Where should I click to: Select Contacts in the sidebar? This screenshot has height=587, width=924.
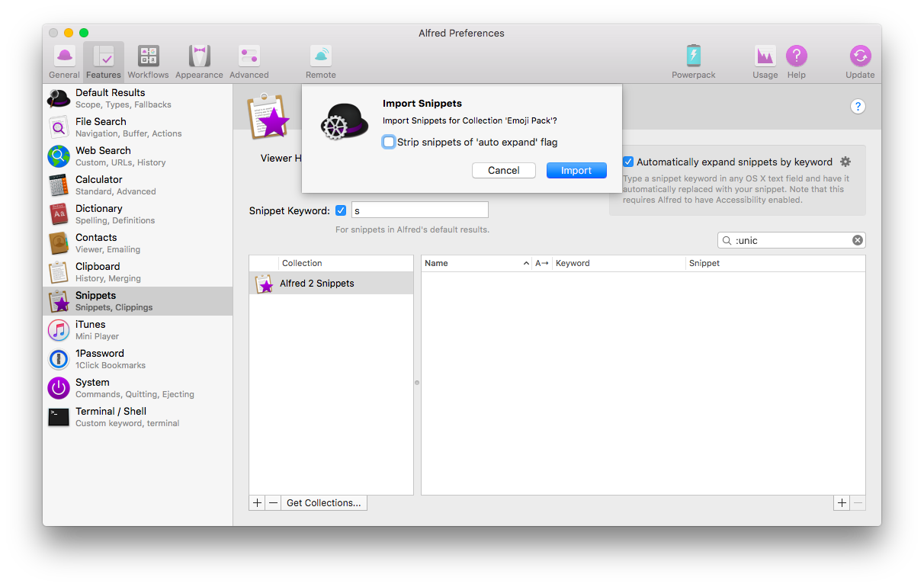[x=138, y=243]
